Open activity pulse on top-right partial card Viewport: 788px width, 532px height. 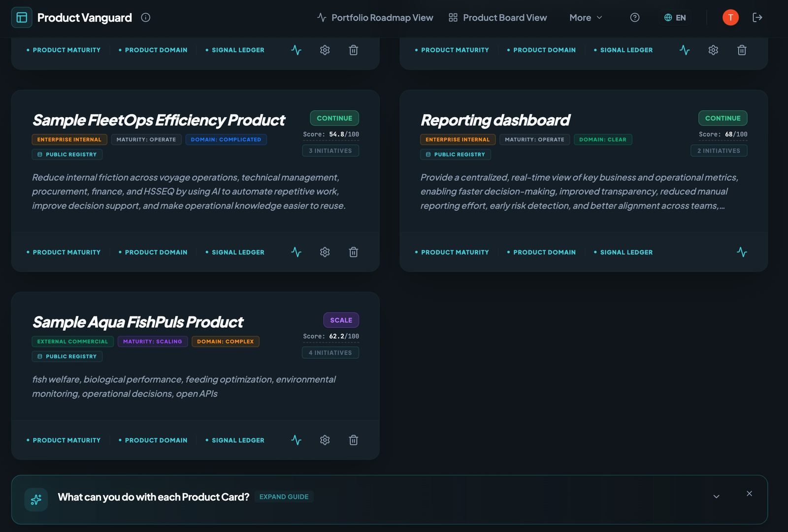click(685, 50)
